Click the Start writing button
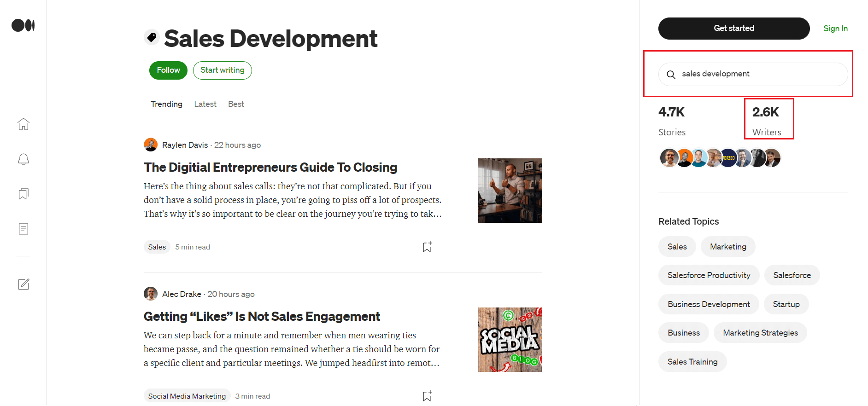The height and width of the screenshot is (406, 868). point(223,70)
